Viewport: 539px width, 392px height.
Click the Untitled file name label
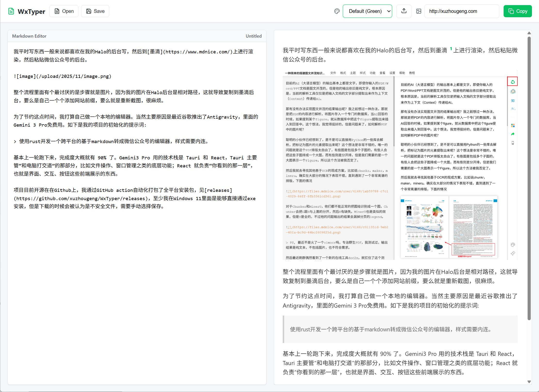pos(253,36)
